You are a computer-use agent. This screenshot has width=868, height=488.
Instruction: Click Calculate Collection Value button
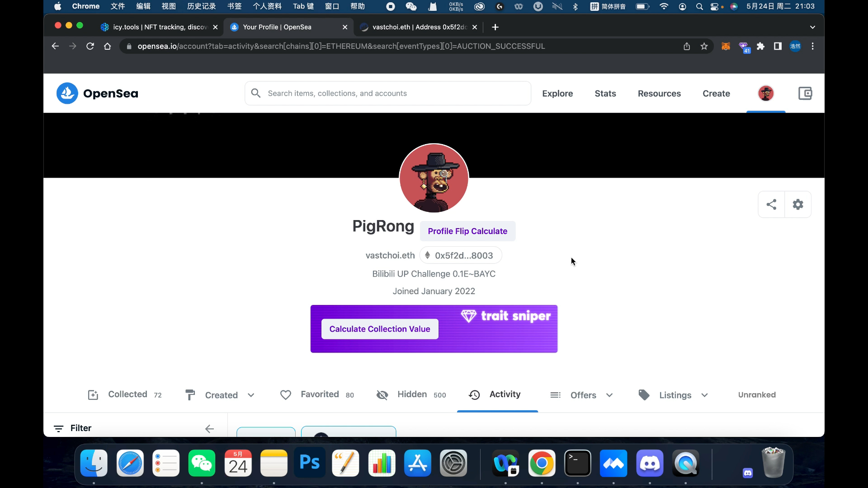click(x=380, y=329)
